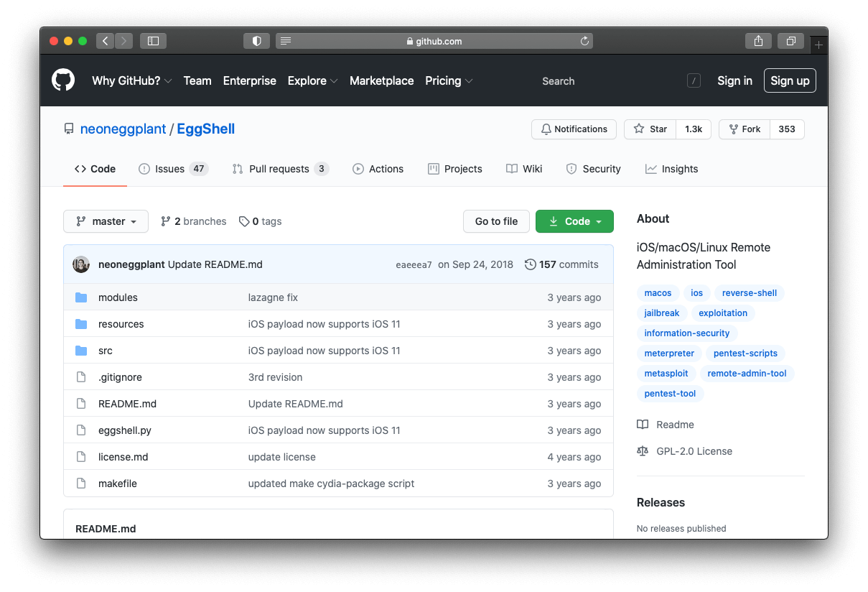Image resolution: width=868 pixels, height=592 pixels.
Task: Click the Go to file button
Action: pos(496,221)
